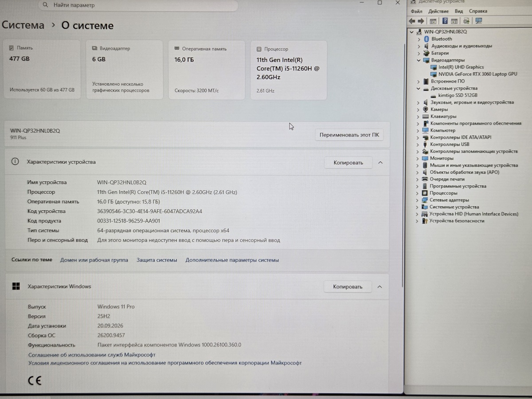The height and width of the screenshot is (399, 532).
Task: Click the Bluetooth icon in the device tree
Action: (x=426, y=39)
